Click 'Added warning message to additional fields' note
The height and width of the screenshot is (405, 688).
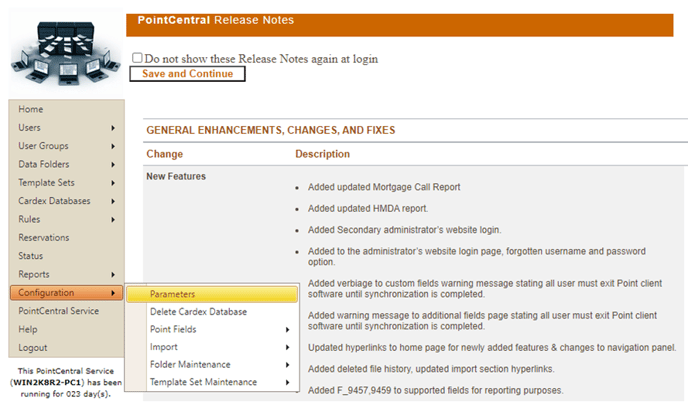pyautogui.click(x=482, y=321)
